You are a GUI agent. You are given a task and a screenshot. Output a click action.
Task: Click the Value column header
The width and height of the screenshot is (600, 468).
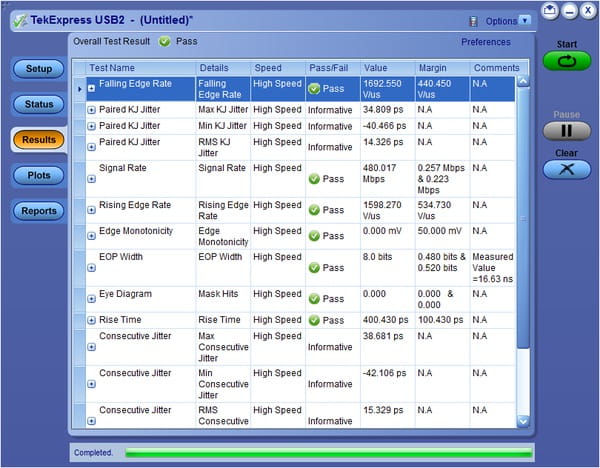click(387, 68)
